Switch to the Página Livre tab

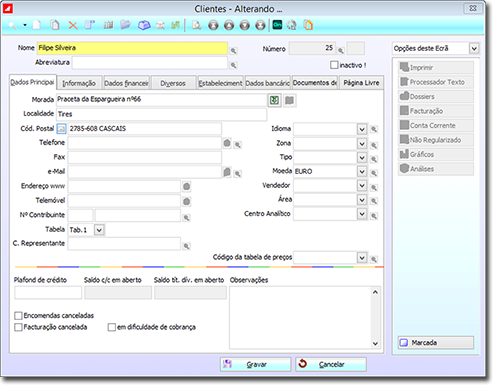tap(361, 83)
